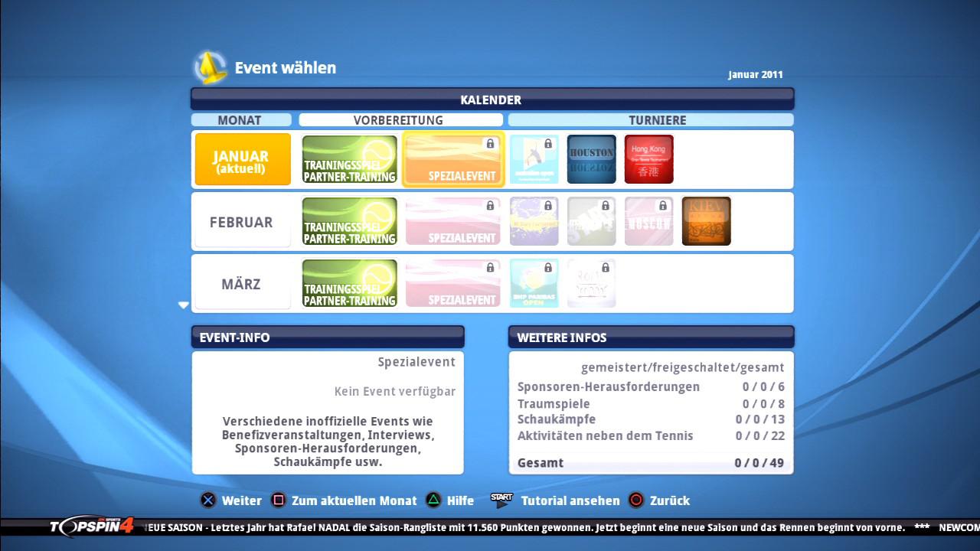Click the golden trophy icon beside Event wählen
Screen dimensions: 980x551
click(210, 67)
